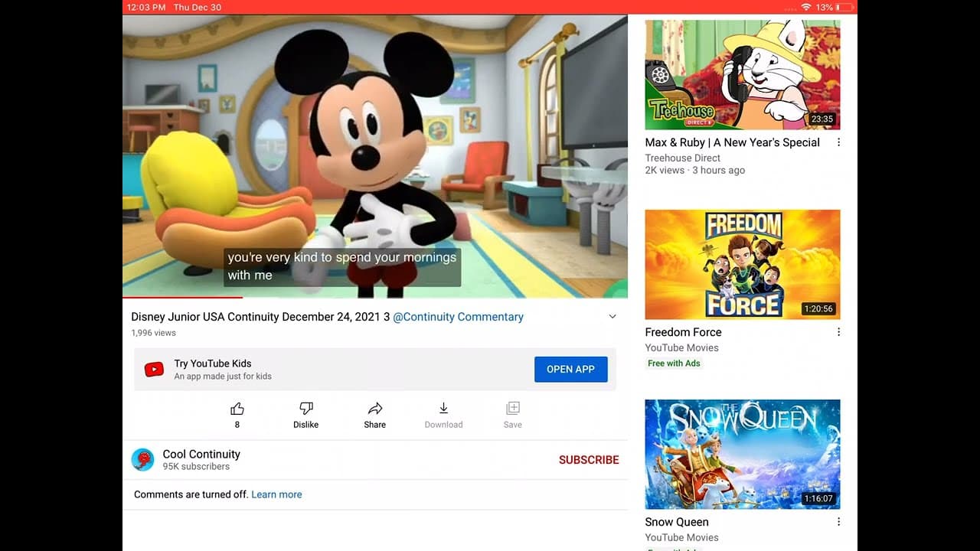Open the Freedom Force movie thumbnail
Viewport: 980px width, 551px height.
(x=743, y=265)
